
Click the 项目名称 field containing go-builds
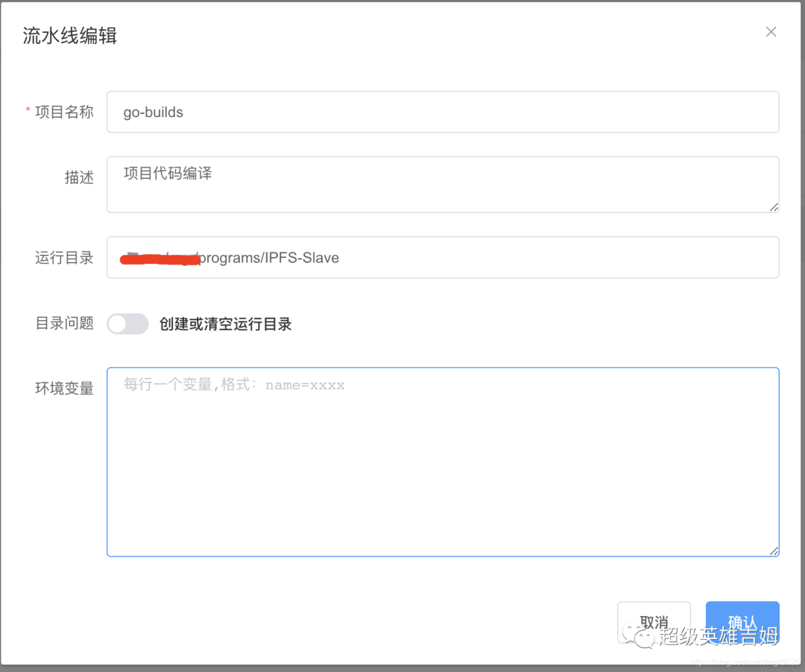(443, 112)
